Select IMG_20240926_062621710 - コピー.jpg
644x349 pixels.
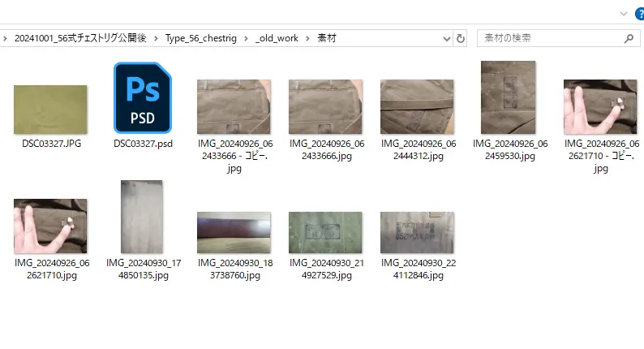pyautogui.click(x=600, y=106)
